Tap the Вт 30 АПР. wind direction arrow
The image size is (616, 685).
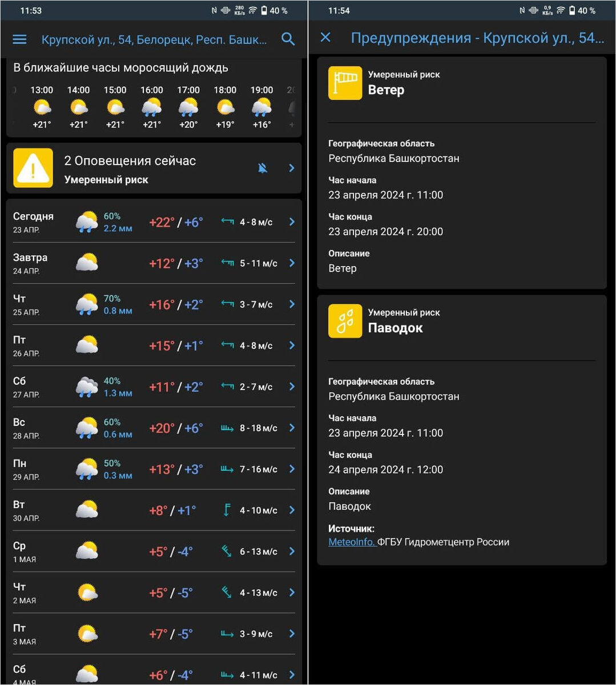(x=227, y=510)
